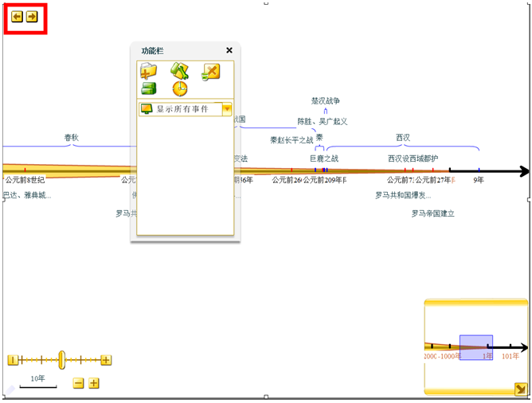The width and height of the screenshot is (532, 403).
Task: Click the orange clock icon
Action: pos(180,88)
